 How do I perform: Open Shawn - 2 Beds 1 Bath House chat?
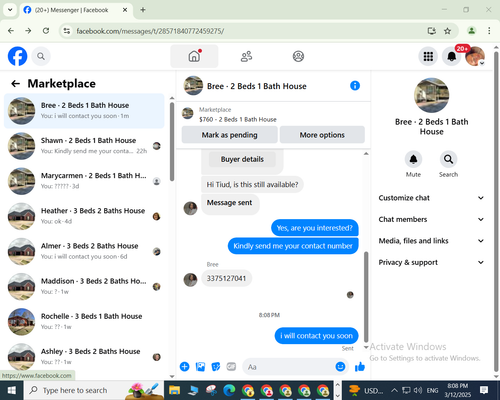(84, 146)
